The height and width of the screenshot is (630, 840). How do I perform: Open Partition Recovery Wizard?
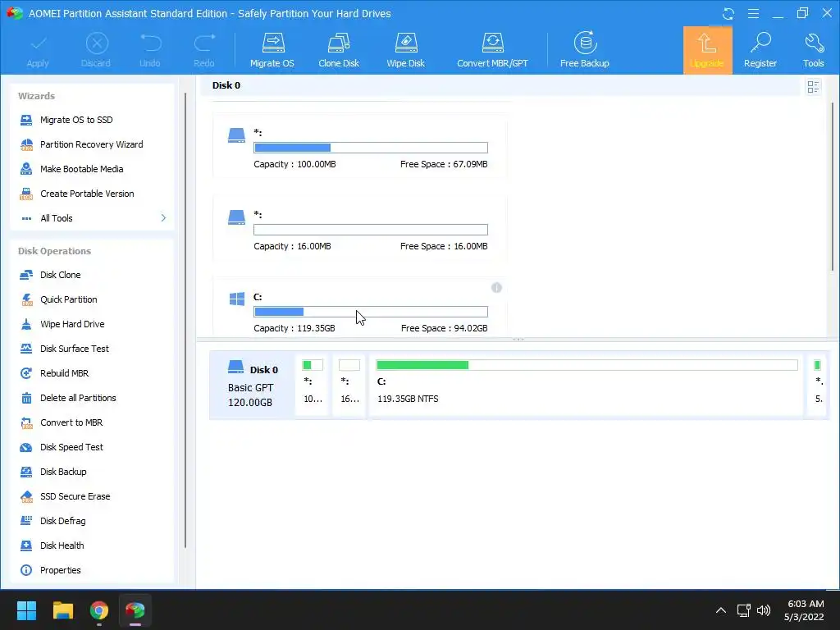92,144
